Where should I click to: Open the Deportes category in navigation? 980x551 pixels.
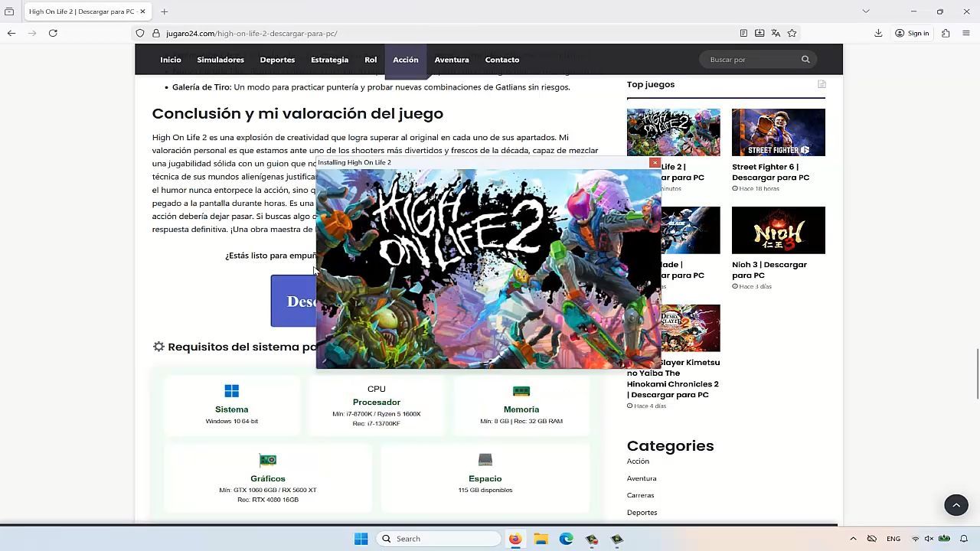(277, 60)
